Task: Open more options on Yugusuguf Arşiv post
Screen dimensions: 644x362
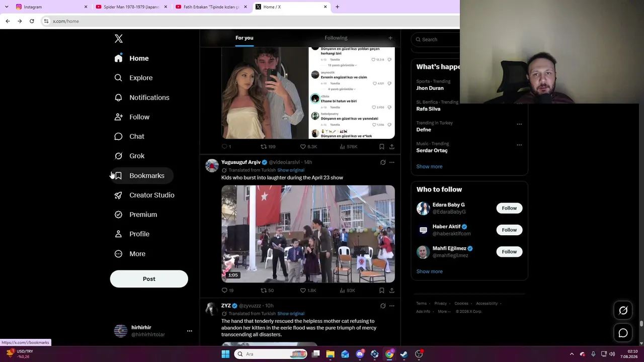Action: (x=392, y=162)
